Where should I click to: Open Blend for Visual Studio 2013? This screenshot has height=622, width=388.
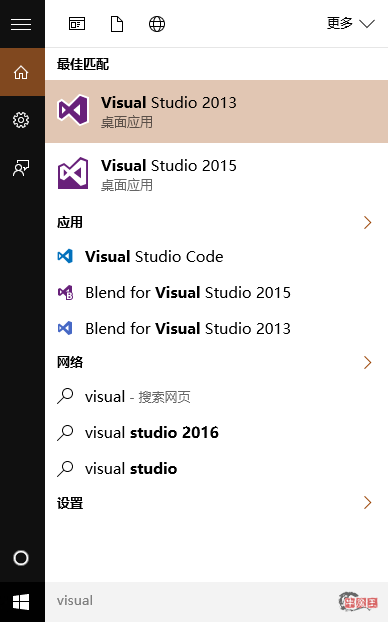[x=217, y=328]
